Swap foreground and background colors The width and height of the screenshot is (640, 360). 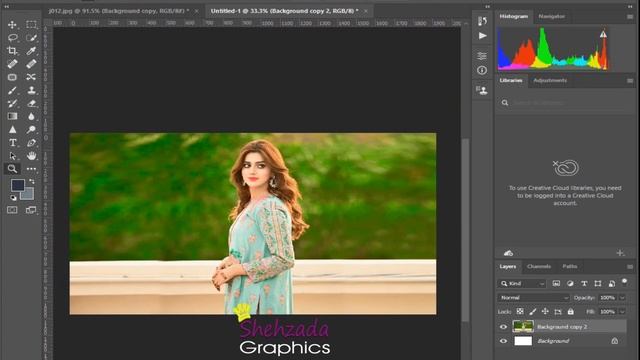tap(31, 181)
